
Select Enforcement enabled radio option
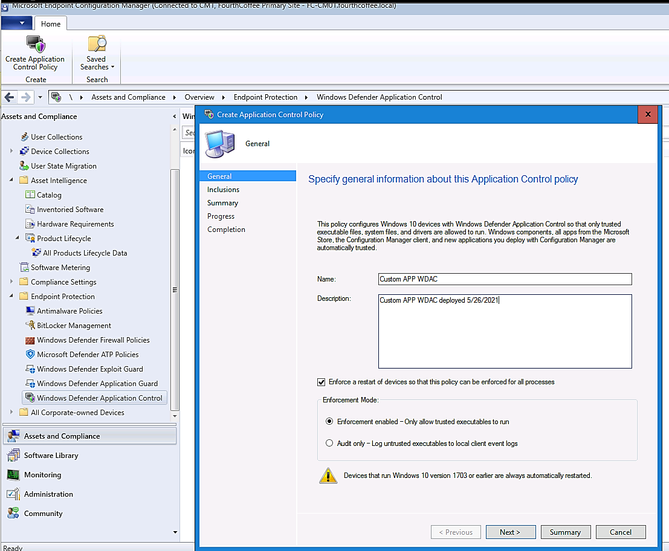click(x=329, y=421)
